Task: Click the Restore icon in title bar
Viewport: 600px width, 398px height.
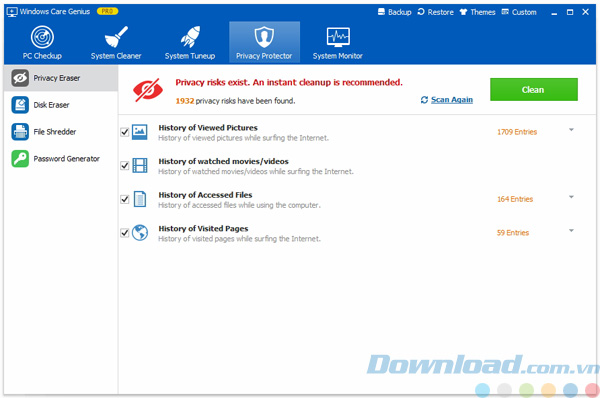Action: point(421,12)
